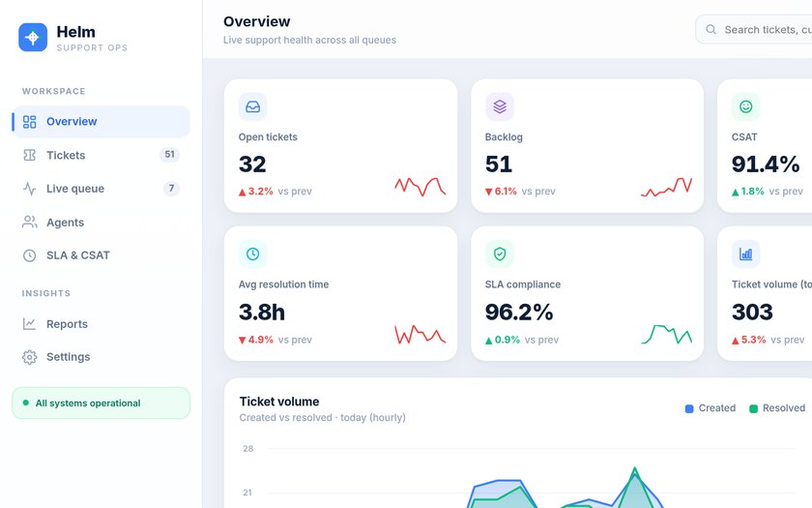Click the y-axis label 21
This screenshot has height=508, width=812.
(248, 493)
